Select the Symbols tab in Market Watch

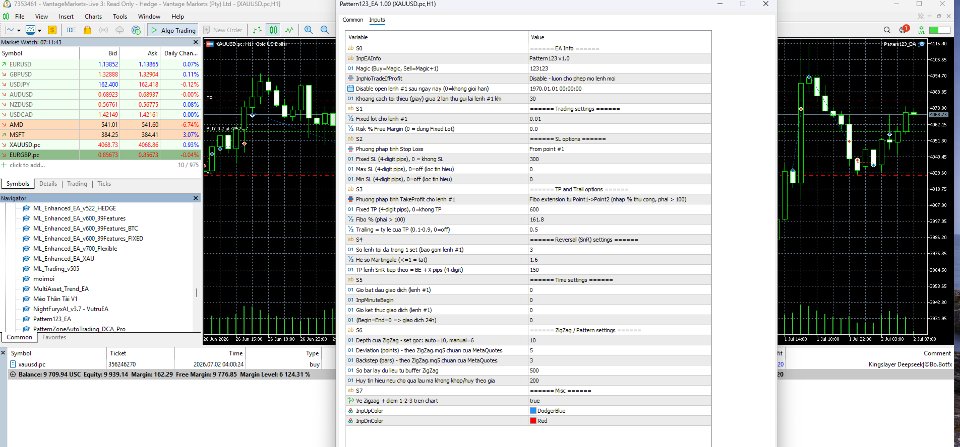[17, 184]
